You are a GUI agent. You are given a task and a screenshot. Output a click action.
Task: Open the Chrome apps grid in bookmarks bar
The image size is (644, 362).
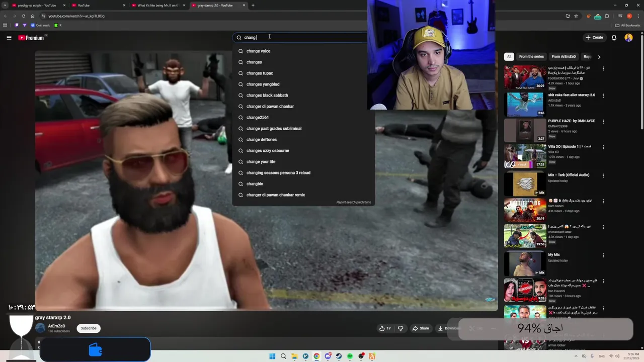[x=5, y=25]
